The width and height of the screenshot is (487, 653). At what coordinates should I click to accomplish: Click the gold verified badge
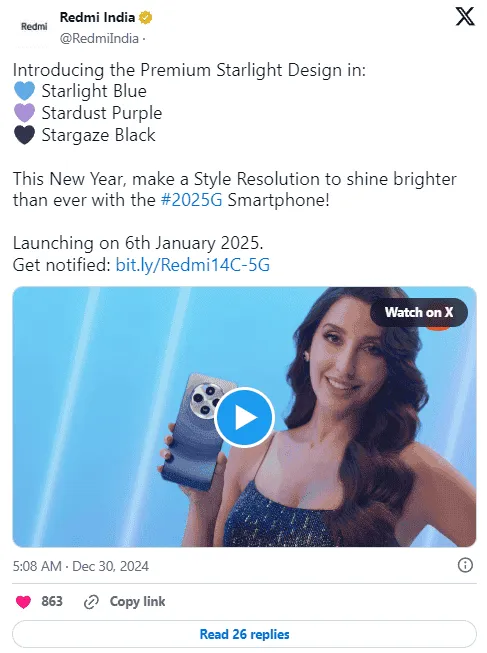(145, 17)
